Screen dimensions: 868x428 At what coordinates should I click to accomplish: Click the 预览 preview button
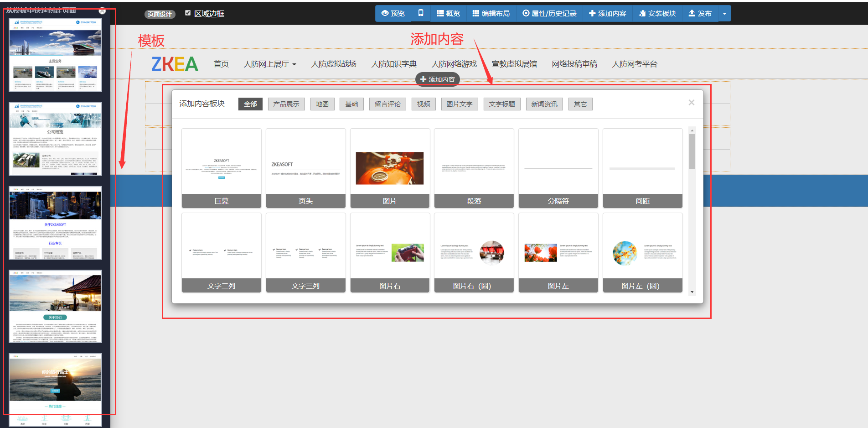point(393,14)
